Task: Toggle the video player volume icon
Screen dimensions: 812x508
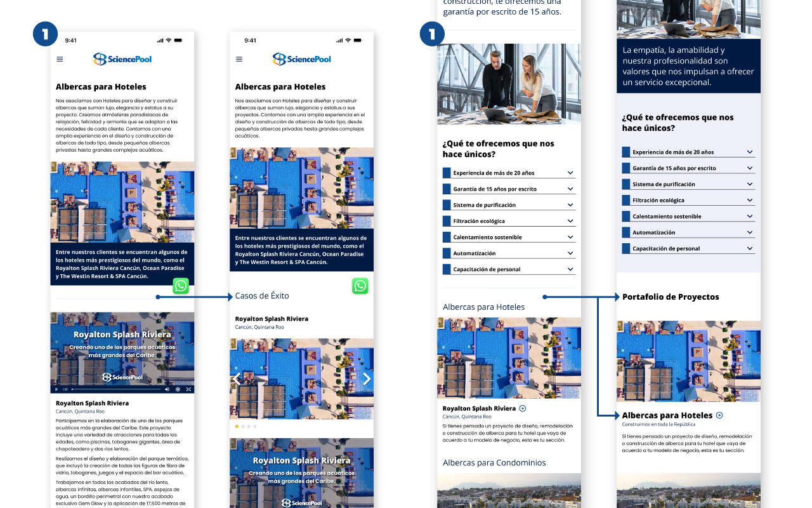Action: pos(167,389)
